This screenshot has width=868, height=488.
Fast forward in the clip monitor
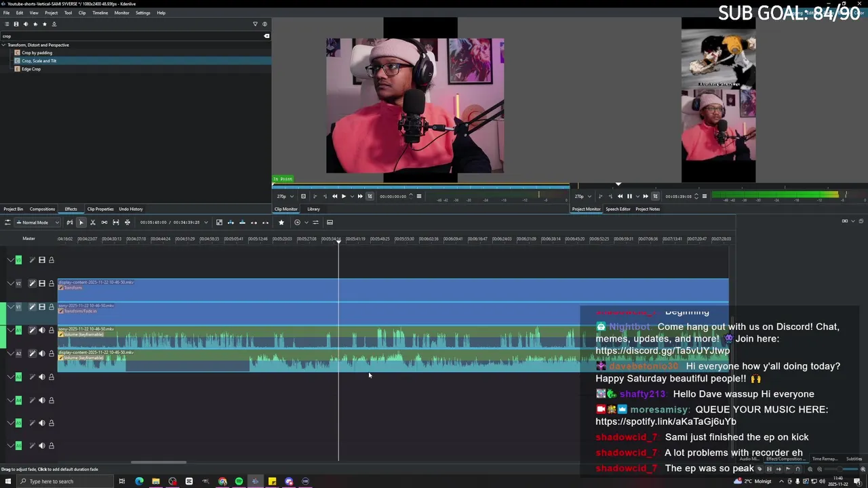pyautogui.click(x=360, y=197)
